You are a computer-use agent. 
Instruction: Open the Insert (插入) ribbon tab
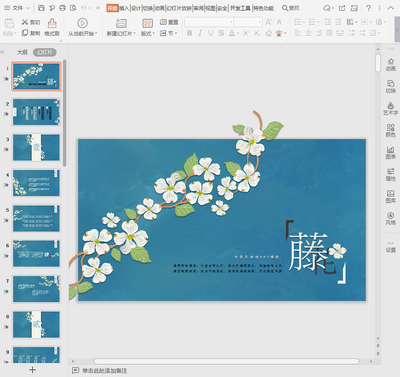(124, 8)
